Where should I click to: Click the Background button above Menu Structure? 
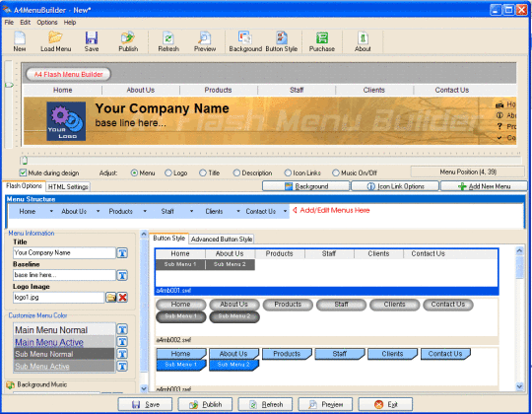pos(305,186)
